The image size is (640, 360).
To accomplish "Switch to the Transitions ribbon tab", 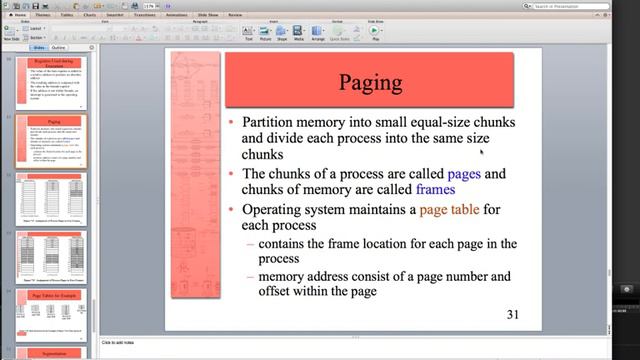I will click(x=144, y=15).
